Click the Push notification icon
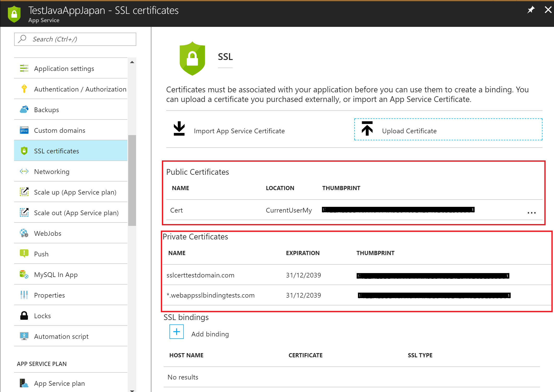The width and height of the screenshot is (554, 392). 24,254
